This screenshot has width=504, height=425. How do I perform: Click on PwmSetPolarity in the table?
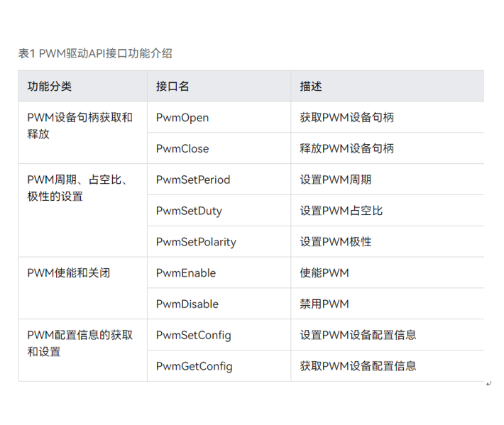(x=196, y=242)
